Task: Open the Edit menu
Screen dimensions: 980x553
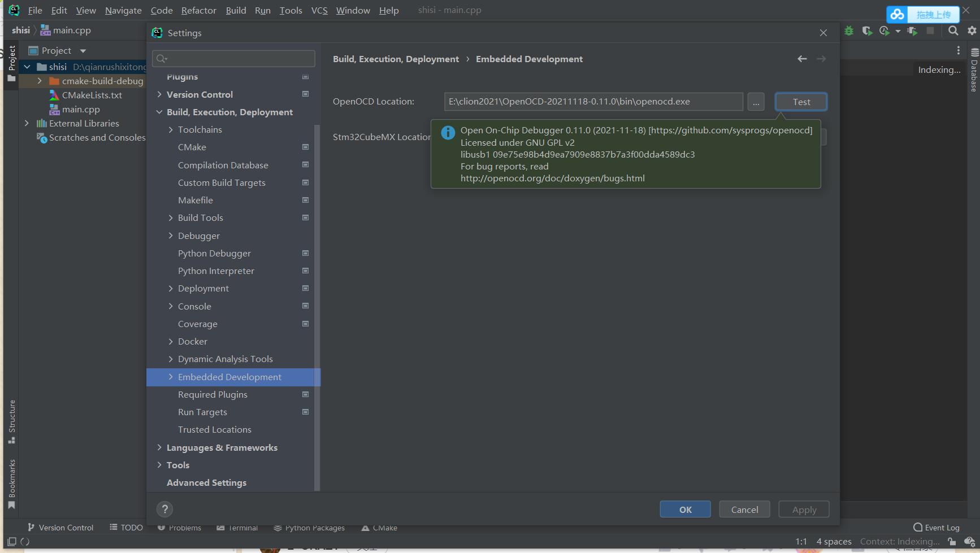Action: click(x=59, y=10)
